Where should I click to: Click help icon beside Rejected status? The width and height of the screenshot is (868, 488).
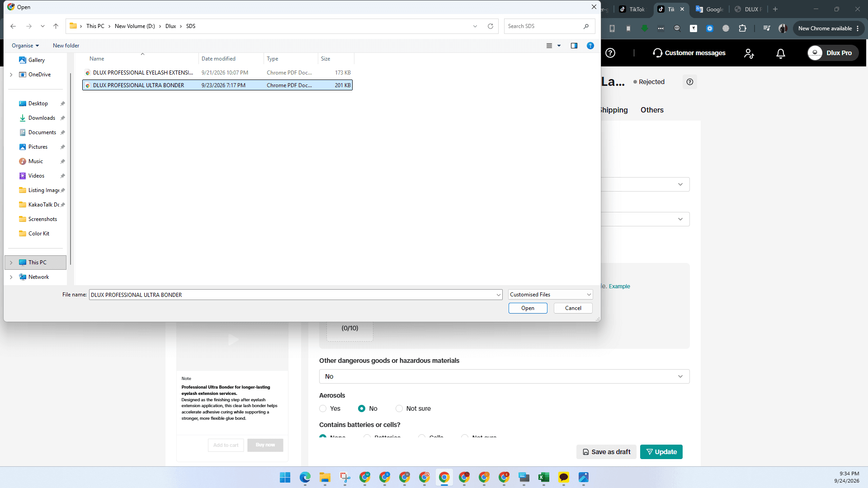point(689,82)
